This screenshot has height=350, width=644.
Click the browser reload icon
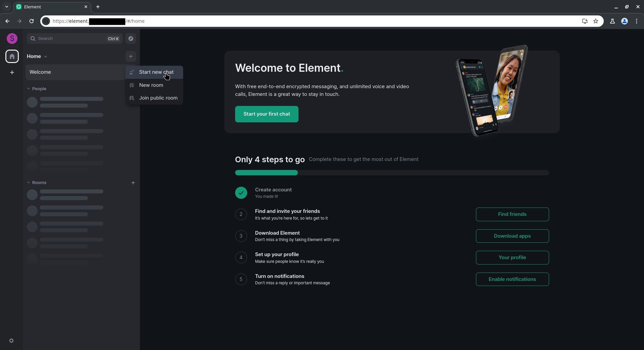coord(32,21)
